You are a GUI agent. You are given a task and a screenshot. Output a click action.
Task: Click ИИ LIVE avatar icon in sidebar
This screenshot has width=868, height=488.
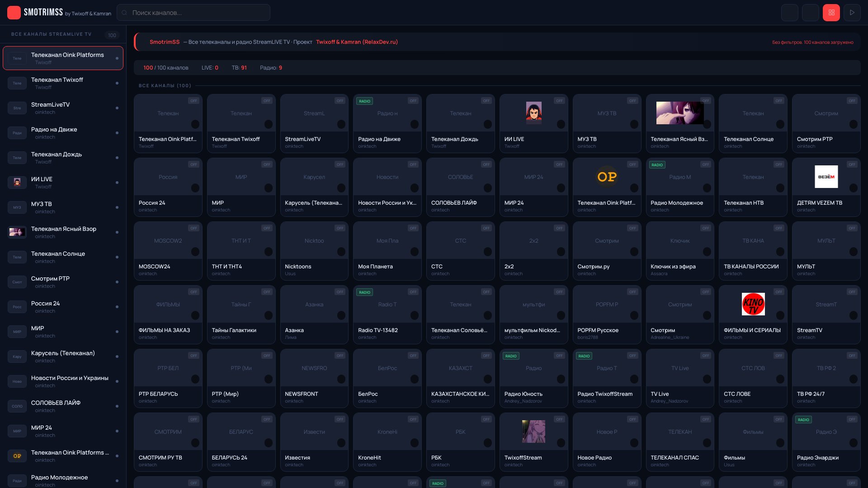click(17, 183)
